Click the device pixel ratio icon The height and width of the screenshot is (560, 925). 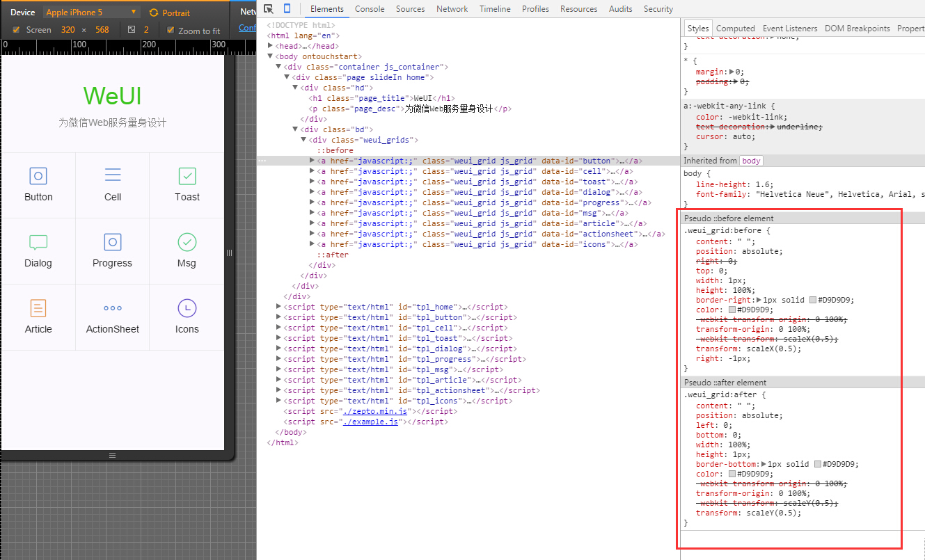132,30
